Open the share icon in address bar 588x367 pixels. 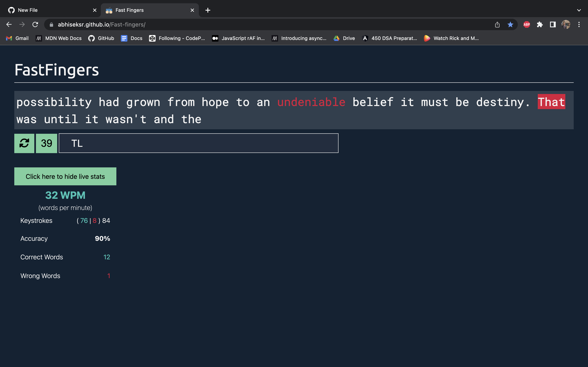(x=497, y=24)
